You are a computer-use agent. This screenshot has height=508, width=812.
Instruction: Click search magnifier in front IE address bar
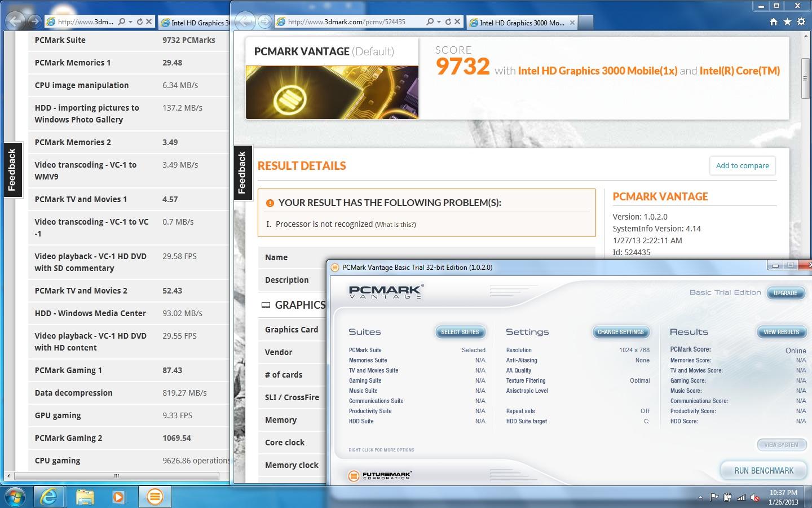tap(430, 21)
